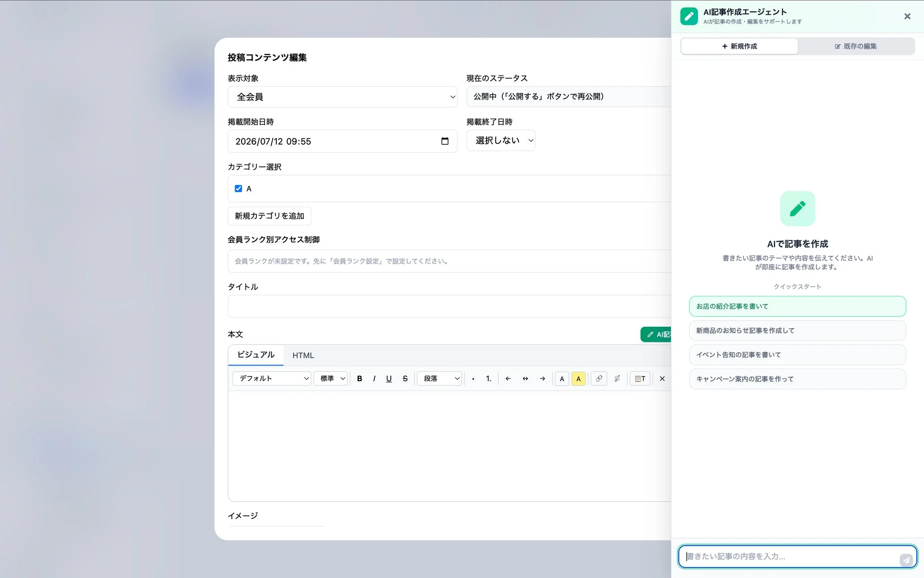Choose quick start イベント告知の記事を書いて
This screenshot has width=924, height=578.
pyautogui.click(x=797, y=355)
